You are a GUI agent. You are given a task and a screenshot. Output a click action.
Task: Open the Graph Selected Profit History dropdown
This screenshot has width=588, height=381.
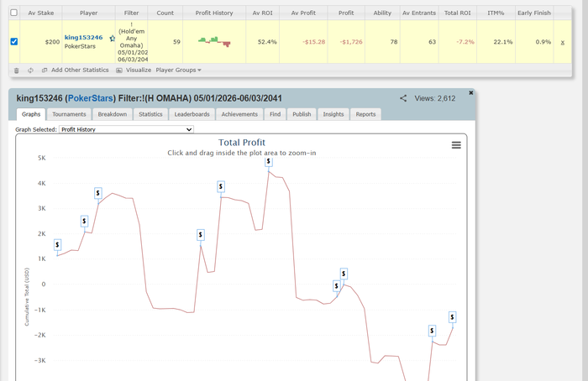pyautogui.click(x=126, y=129)
